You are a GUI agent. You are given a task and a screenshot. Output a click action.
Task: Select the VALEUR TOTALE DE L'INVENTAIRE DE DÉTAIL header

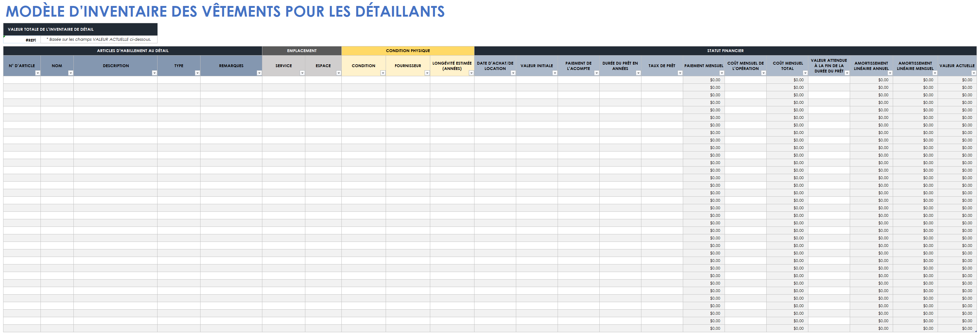80,29
